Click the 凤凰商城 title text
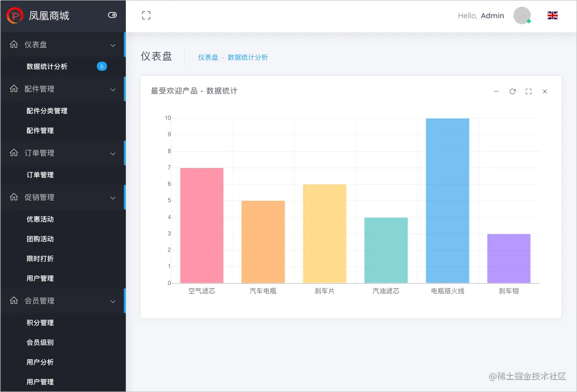 pos(49,16)
